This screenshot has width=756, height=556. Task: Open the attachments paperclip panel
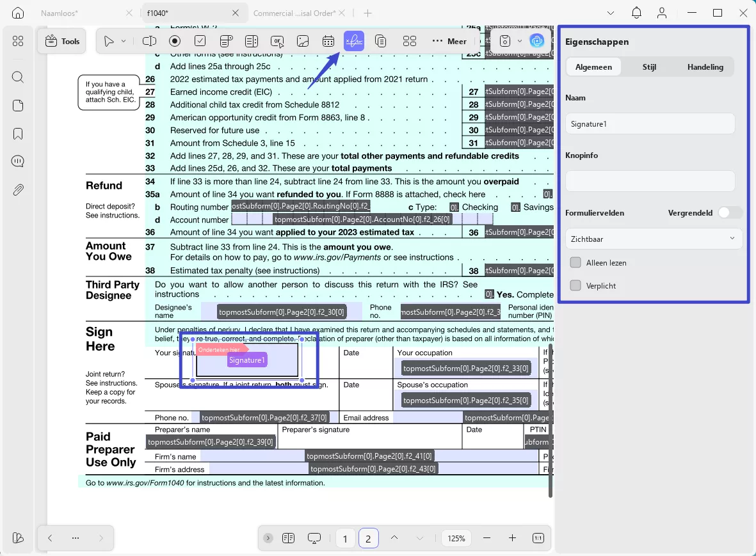click(x=18, y=190)
